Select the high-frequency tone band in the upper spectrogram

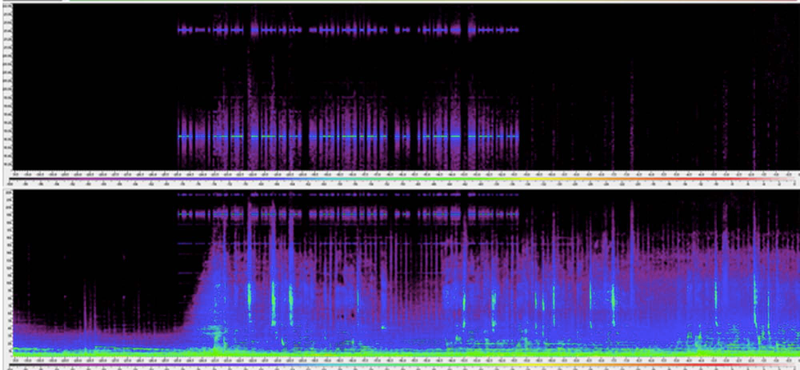coord(348,30)
